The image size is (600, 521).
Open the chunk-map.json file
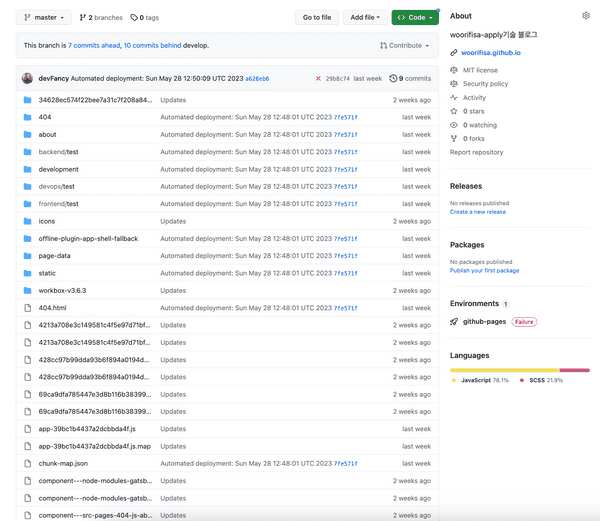click(63, 464)
